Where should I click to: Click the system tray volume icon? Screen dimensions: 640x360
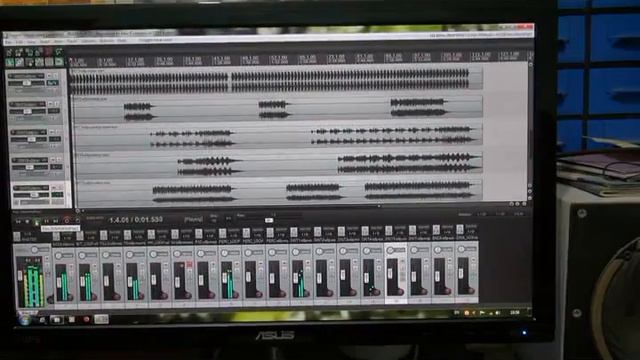[x=497, y=313]
